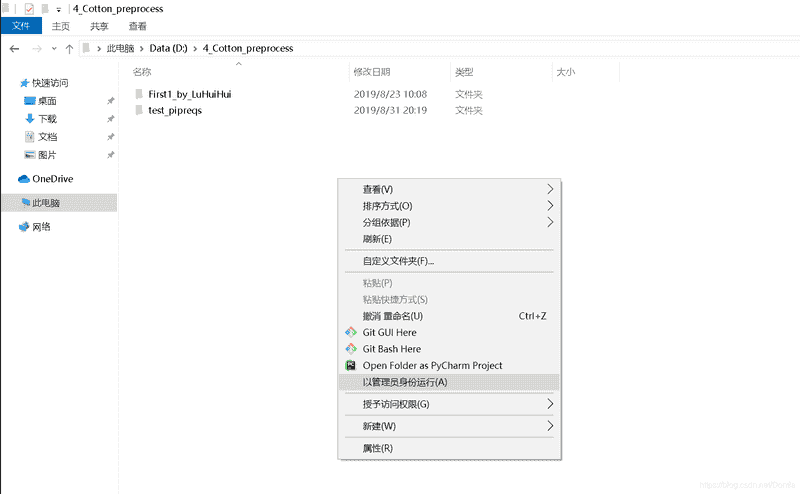Open the OneDrive cloud icon in sidebar
800x494 pixels.
point(25,179)
